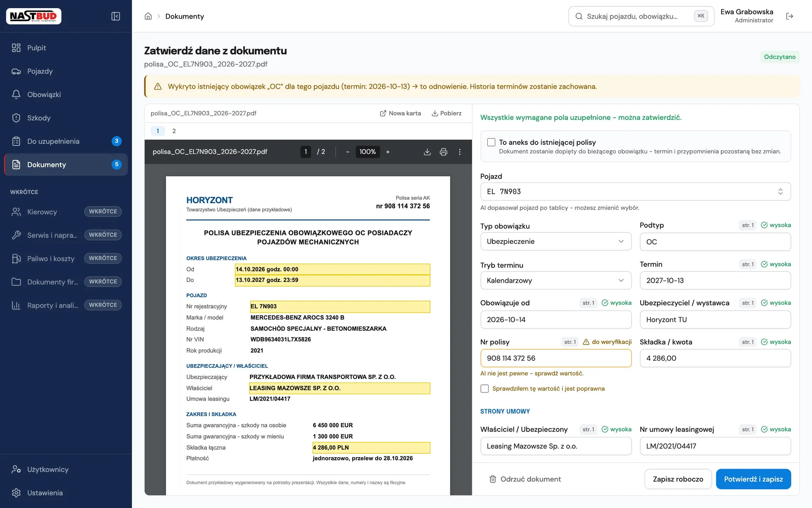Expand Typ obowiązku dropdown

tap(556, 241)
